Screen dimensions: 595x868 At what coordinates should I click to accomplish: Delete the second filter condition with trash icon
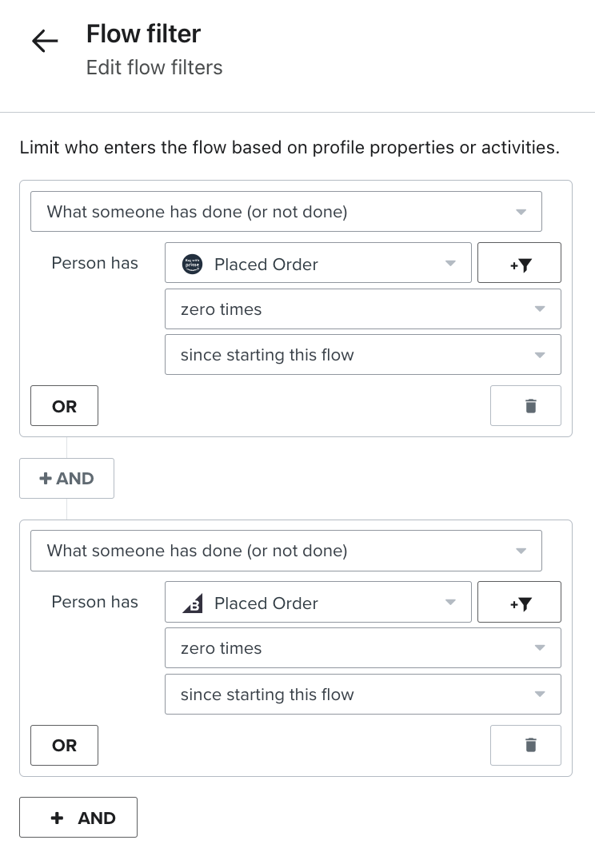tap(529, 745)
